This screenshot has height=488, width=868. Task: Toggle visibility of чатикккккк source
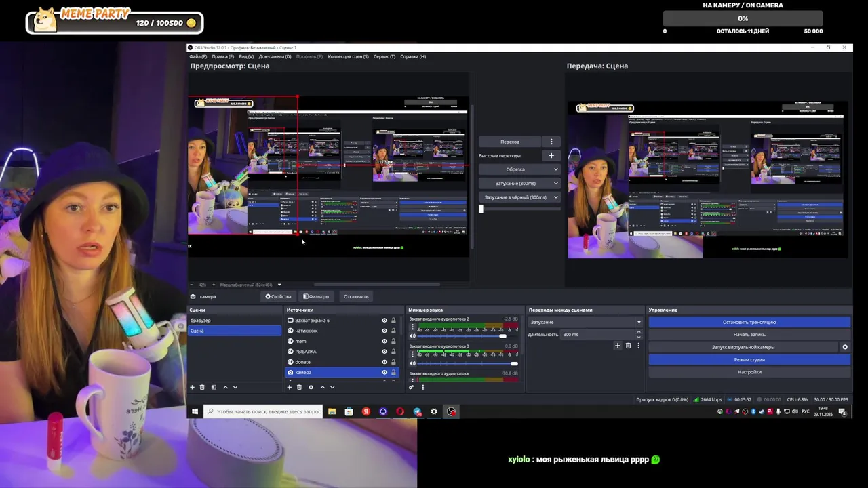pyautogui.click(x=384, y=331)
